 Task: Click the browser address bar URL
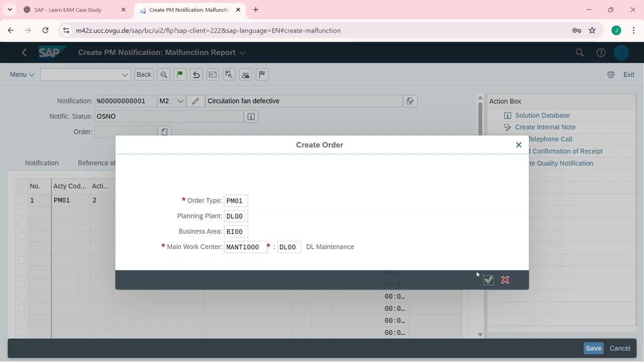(208, 31)
